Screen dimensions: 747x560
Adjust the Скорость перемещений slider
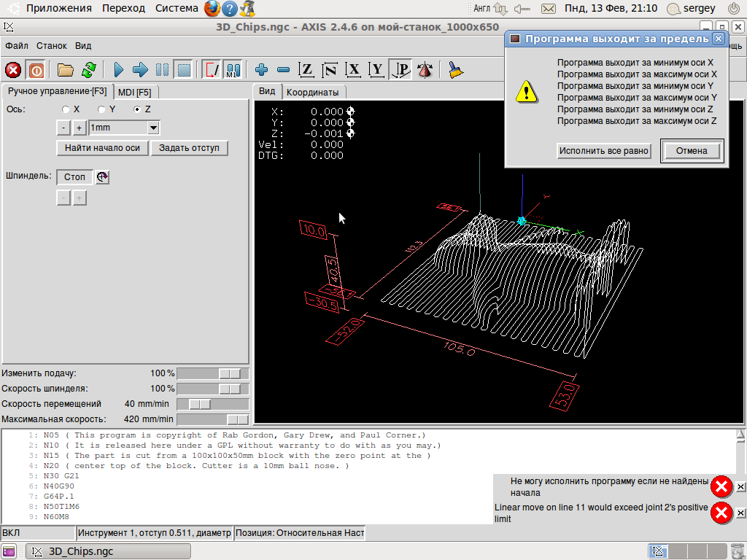point(200,404)
